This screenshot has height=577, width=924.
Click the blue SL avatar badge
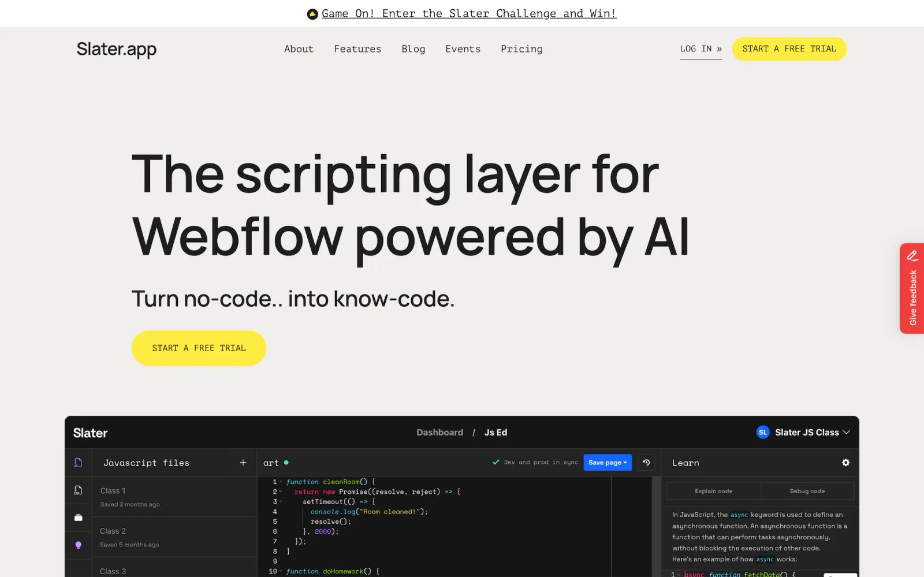click(763, 433)
